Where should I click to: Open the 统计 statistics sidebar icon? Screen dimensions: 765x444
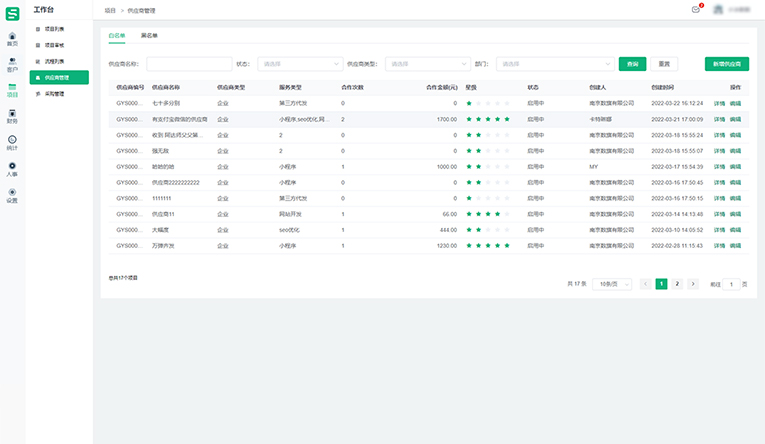tap(12, 142)
